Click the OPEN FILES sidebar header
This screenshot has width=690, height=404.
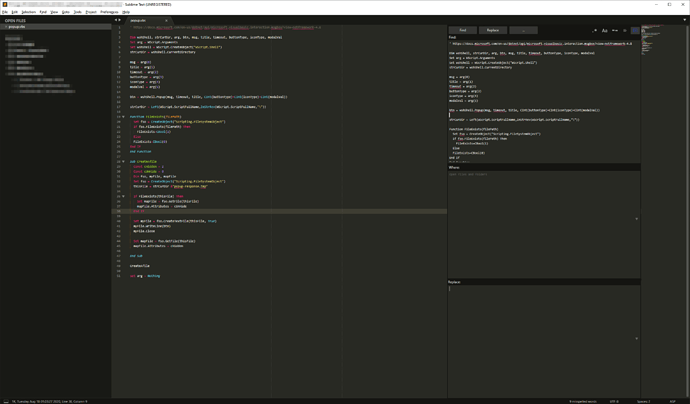[15, 21]
